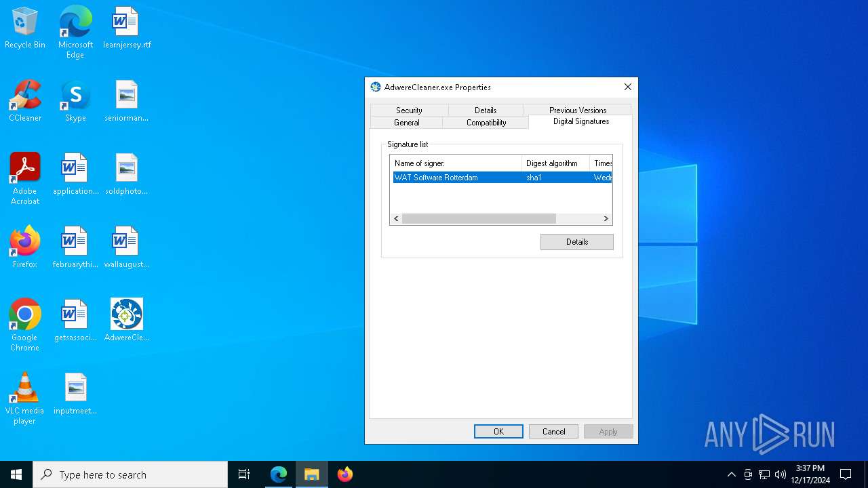The width and height of the screenshot is (868, 488).
Task: Open the Recycle Bin desktop icon
Action: [25, 28]
